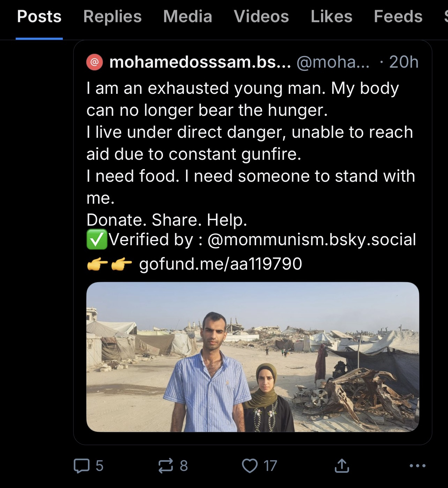Like the post with heart icon
This screenshot has height=488, width=448.
click(x=249, y=466)
